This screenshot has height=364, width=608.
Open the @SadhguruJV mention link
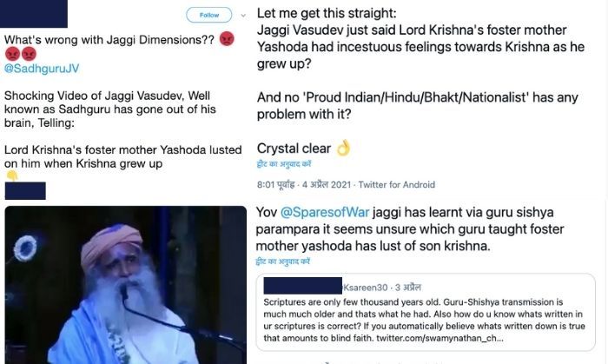tap(42, 69)
